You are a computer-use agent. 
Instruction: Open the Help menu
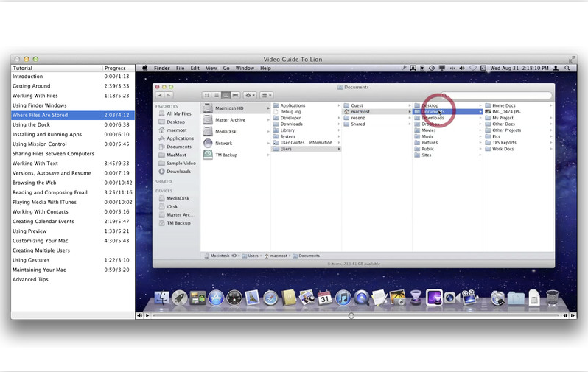(x=265, y=68)
